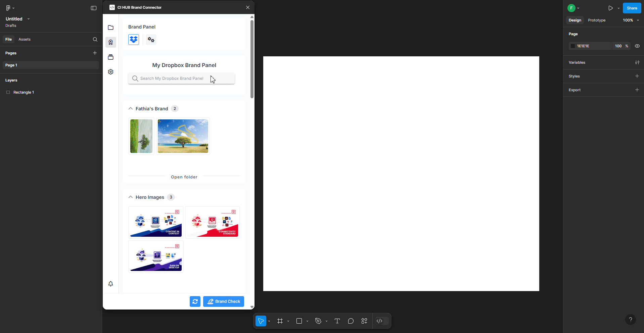Click the Search My Dropbox Brand Panel field

pyautogui.click(x=181, y=78)
